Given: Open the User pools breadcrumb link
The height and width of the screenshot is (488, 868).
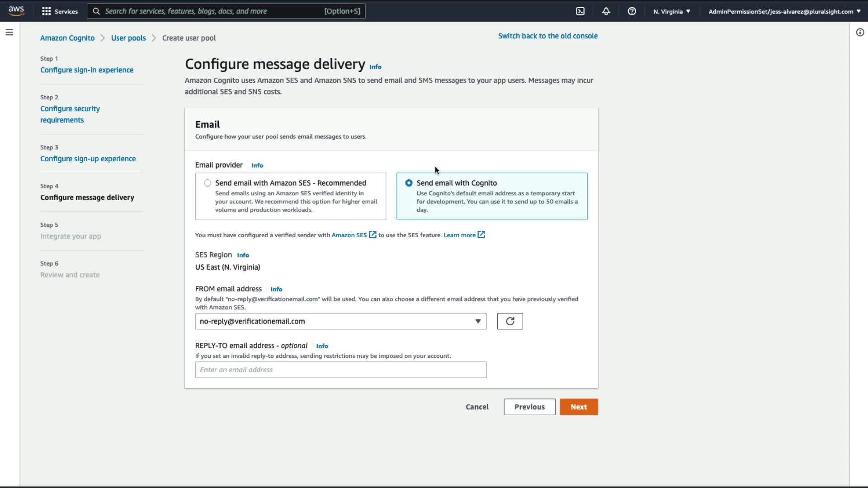Looking at the screenshot, I should click(128, 38).
